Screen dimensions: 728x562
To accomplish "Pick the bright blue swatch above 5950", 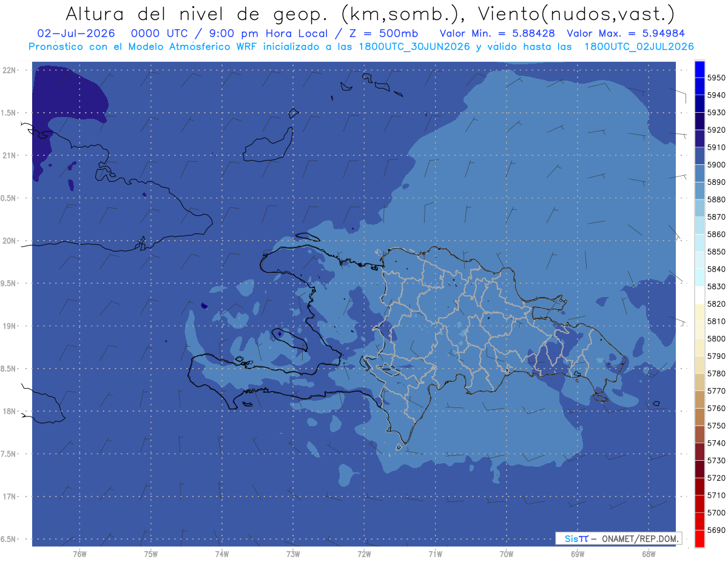I will [699, 69].
